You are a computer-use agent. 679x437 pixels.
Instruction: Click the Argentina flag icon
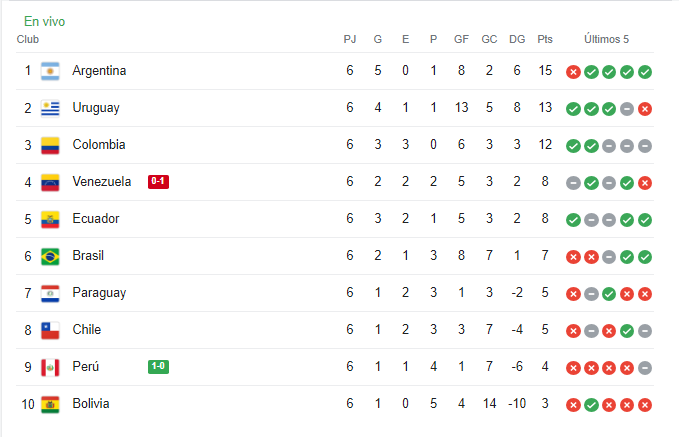pyautogui.click(x=50, y=71)
